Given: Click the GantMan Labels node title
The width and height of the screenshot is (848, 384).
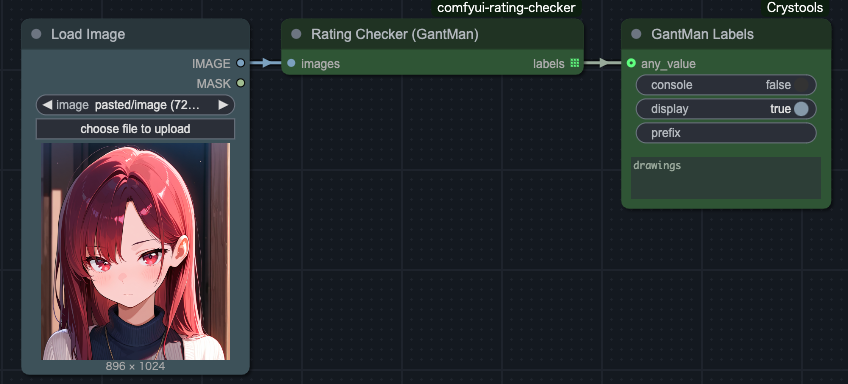Looking at the screenshot, I should (703, 34).
